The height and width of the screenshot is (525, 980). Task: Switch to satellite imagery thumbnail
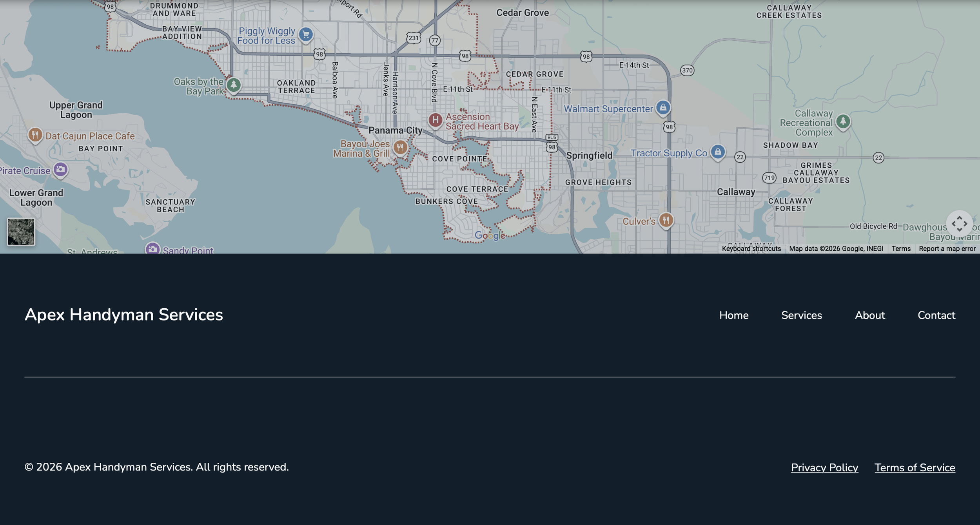tap(21, 232)
